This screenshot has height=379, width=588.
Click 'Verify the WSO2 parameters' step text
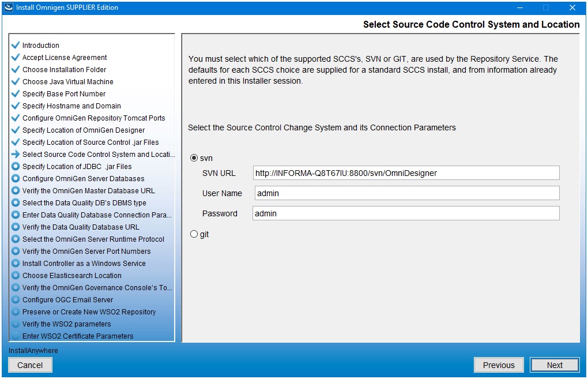click(67, 324)
